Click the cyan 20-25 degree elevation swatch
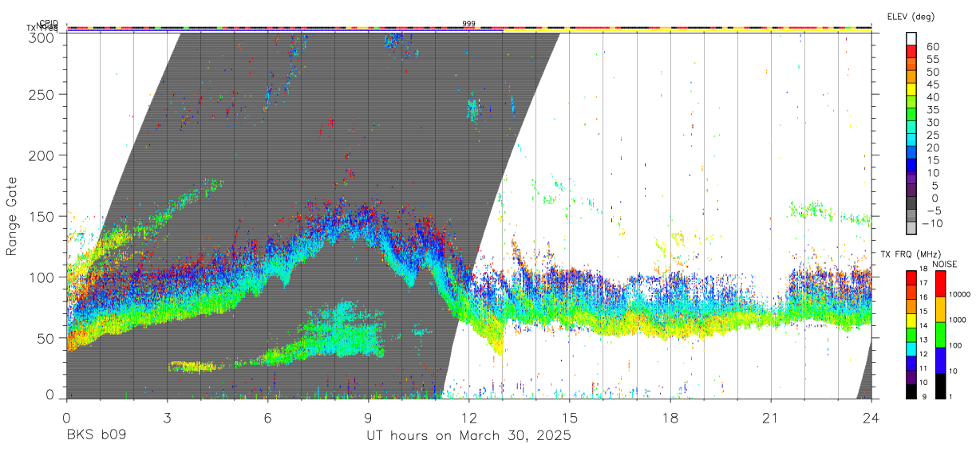This screenshot has height=452, width=980. coord(912,141)
